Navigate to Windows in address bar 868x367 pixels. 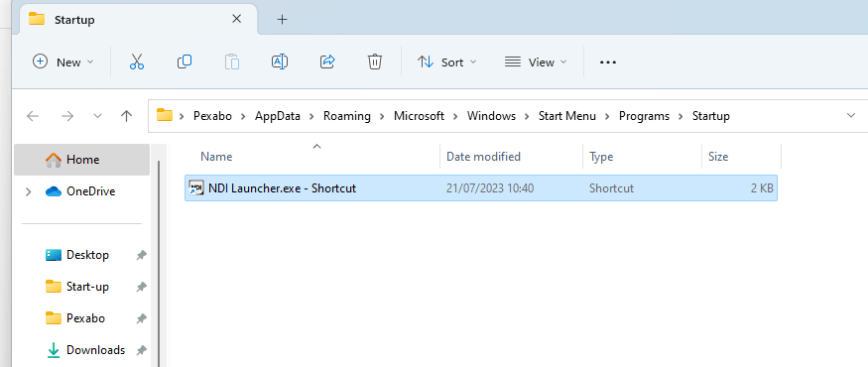point(492,116)
